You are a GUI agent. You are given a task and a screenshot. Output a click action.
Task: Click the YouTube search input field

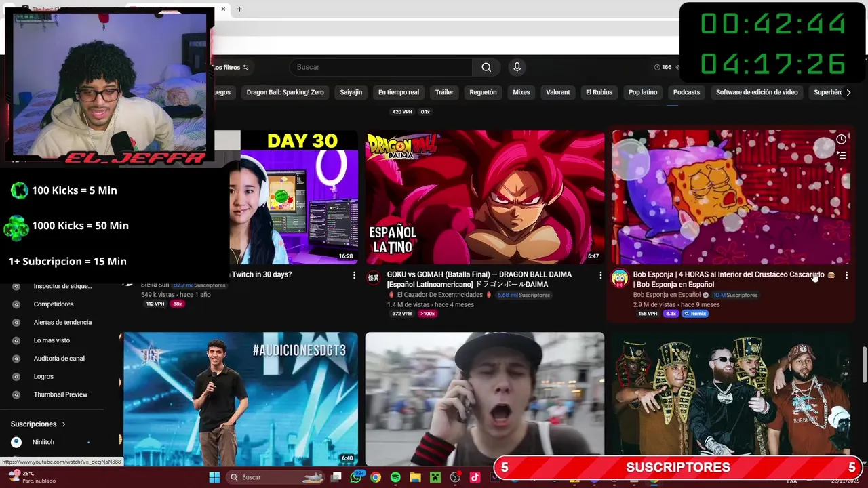(381, 67)
